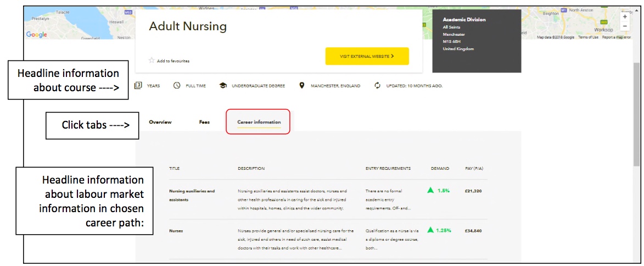Click the DEMAND column header

[x=440, y=169]
